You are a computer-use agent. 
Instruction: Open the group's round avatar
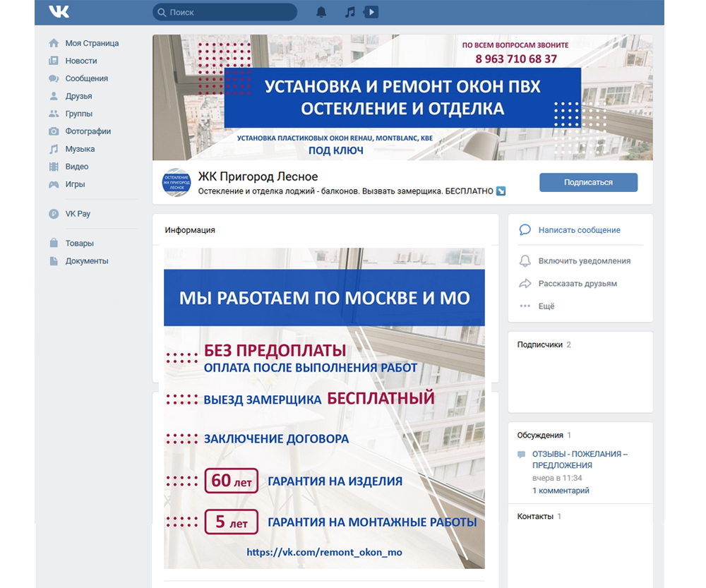point(176,182)
